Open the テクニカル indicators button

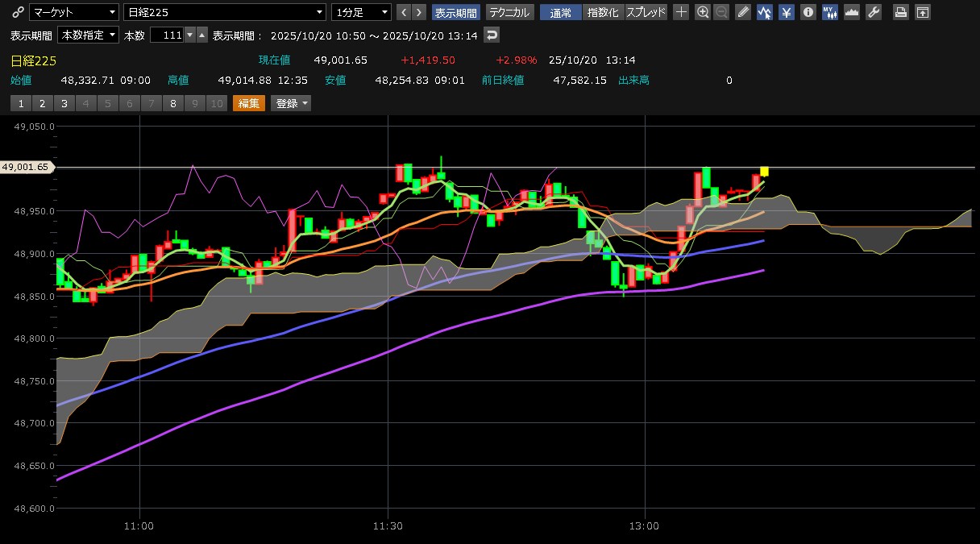509,12
